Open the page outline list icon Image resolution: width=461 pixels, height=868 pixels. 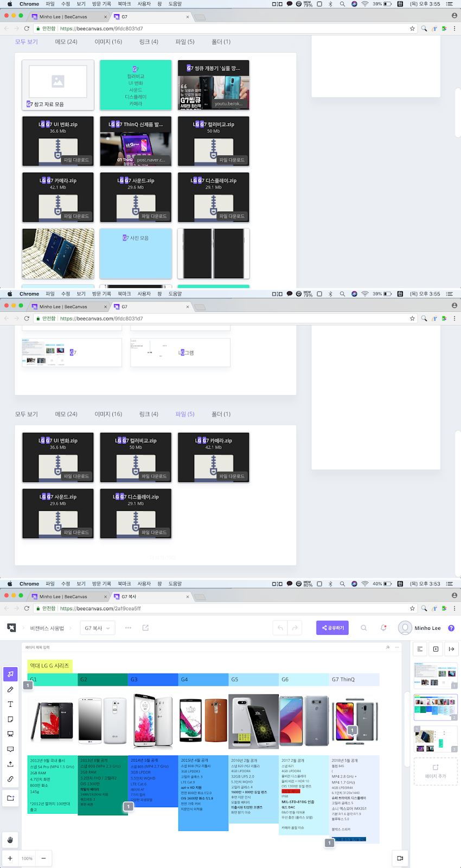click(420, 649)
